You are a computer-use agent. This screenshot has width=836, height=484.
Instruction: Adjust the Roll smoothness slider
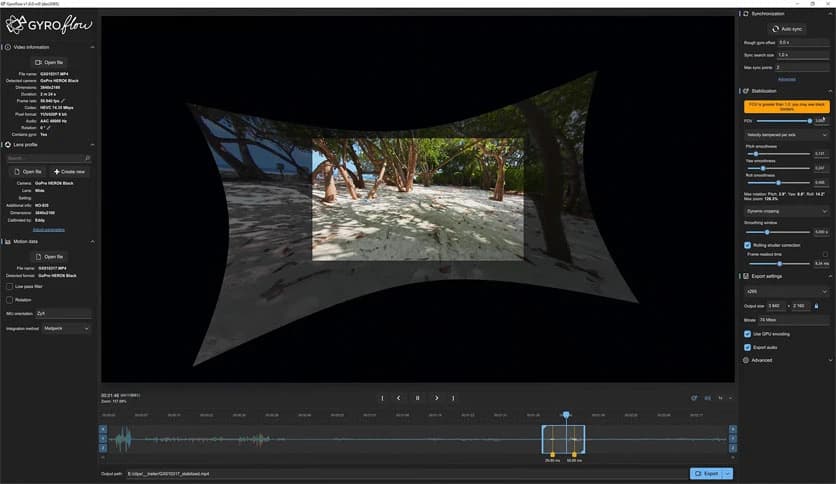pos(778,182)
